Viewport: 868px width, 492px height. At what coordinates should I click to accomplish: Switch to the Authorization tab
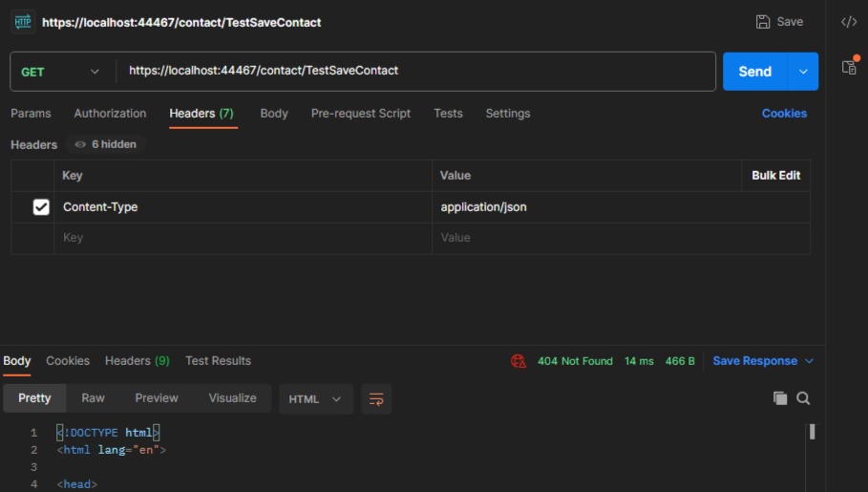point(110,113)
